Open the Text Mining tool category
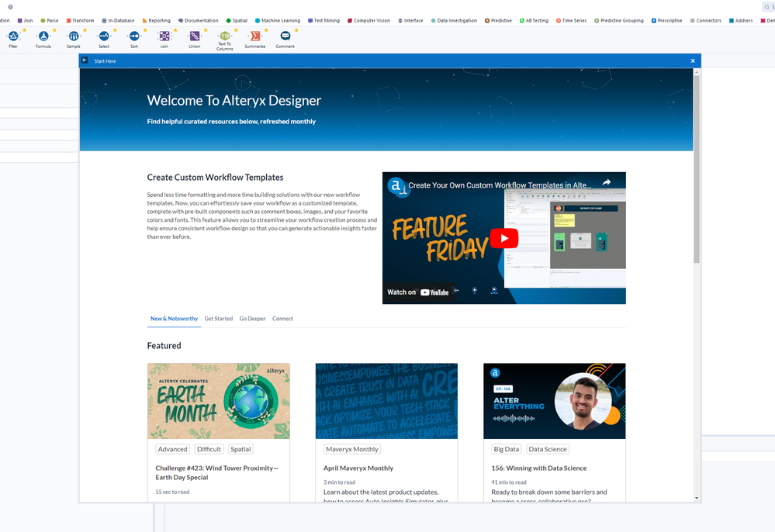Viewport: 775px width, 532px height. [323, 21]
